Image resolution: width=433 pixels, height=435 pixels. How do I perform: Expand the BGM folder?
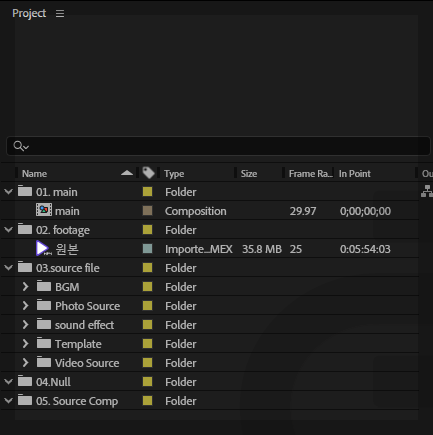click(x=26, y=287)
